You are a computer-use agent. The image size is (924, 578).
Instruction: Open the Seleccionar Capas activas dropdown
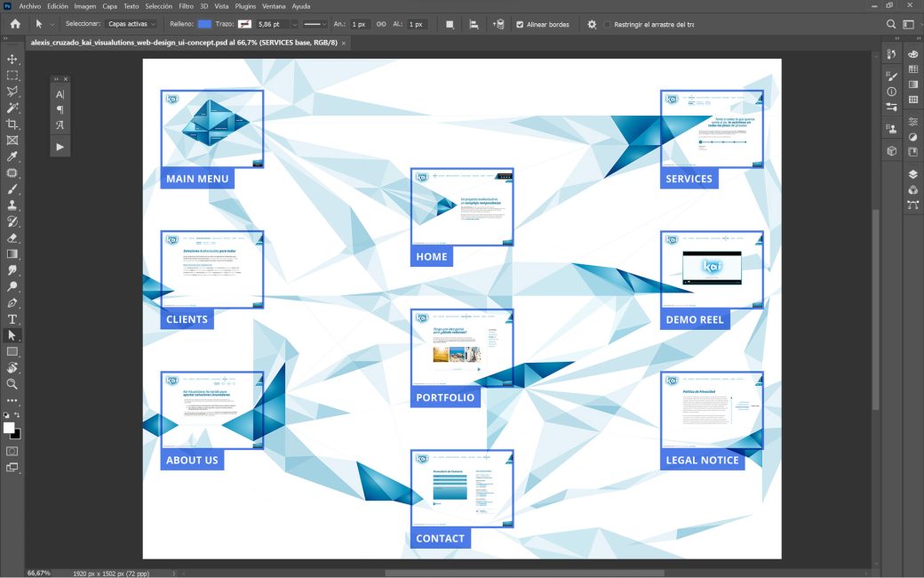click(x=132, y=24)
